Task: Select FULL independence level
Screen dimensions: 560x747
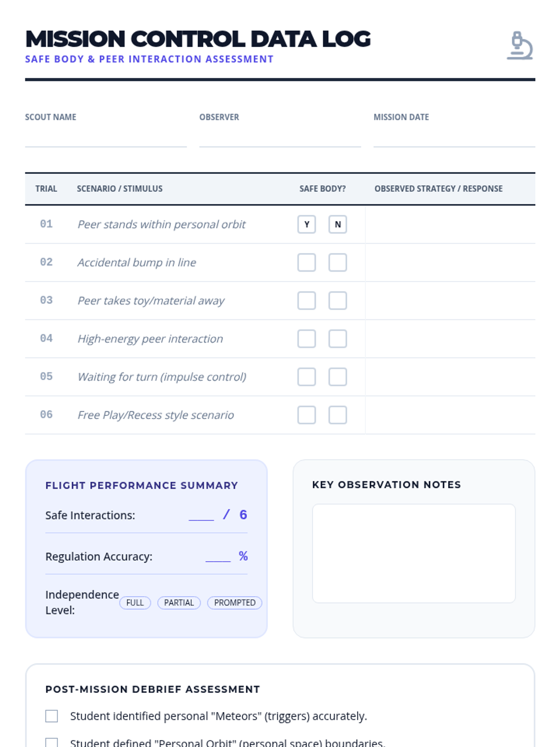Action: [x=135, y=603]
